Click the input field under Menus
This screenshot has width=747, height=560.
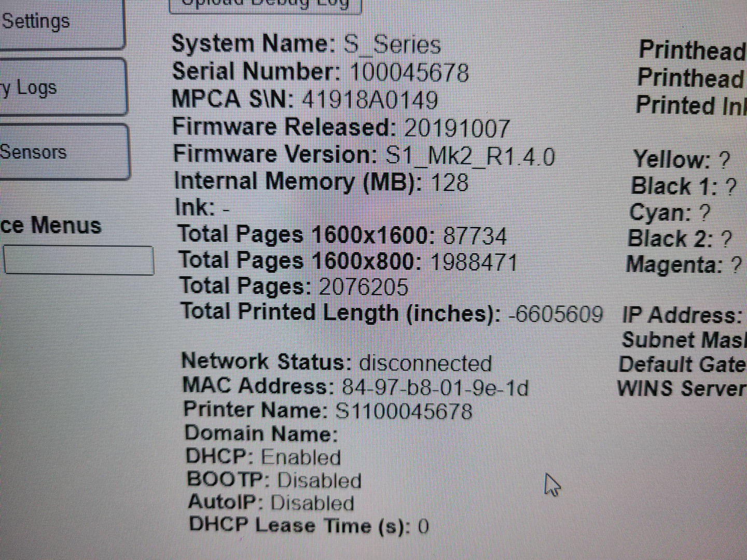[x=78, y=260]
